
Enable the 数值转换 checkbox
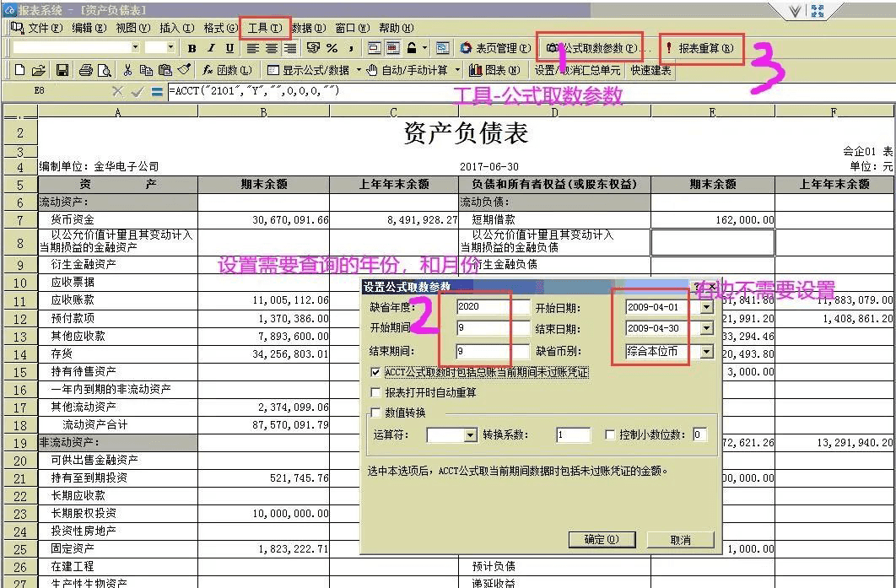(375, 412)
